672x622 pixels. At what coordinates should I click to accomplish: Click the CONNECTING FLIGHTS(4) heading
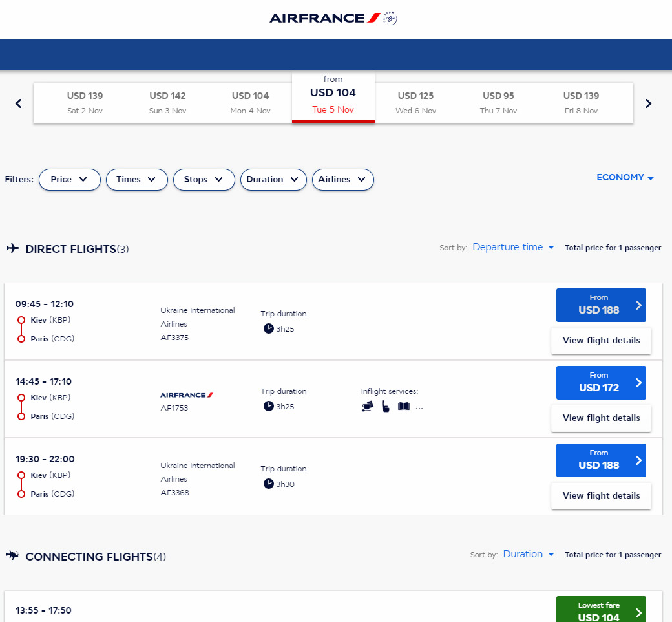coord(96,557)
